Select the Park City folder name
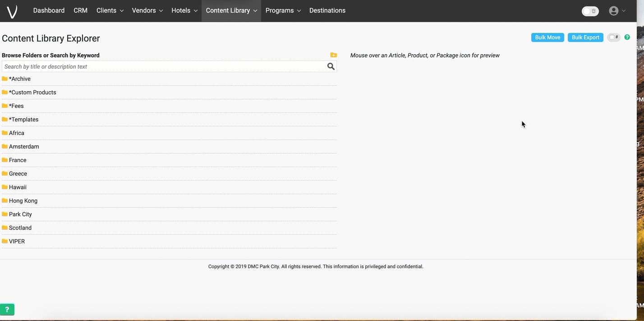The height and width of the screenshot is (321, 644). [x=20, y=214]
